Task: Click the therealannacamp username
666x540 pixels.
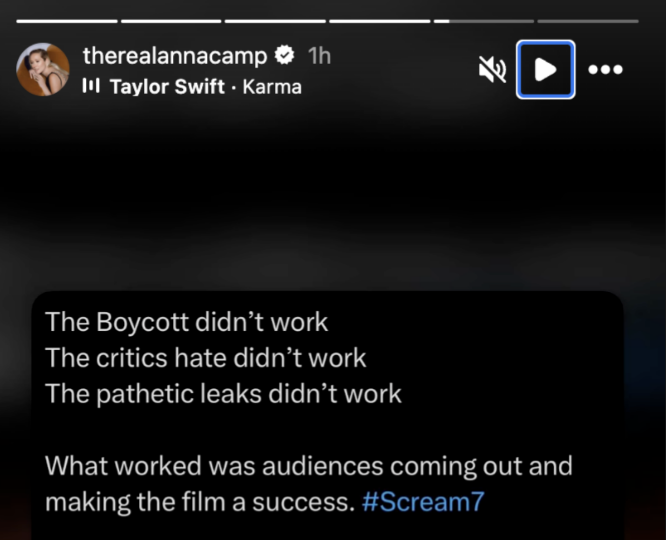Action: [175, 55]
